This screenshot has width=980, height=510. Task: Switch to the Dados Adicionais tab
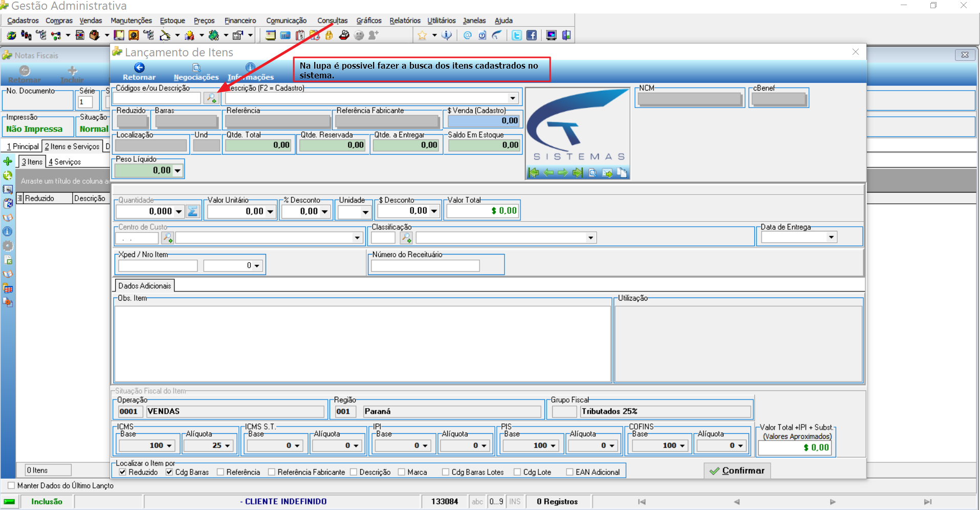click(145, 286)
